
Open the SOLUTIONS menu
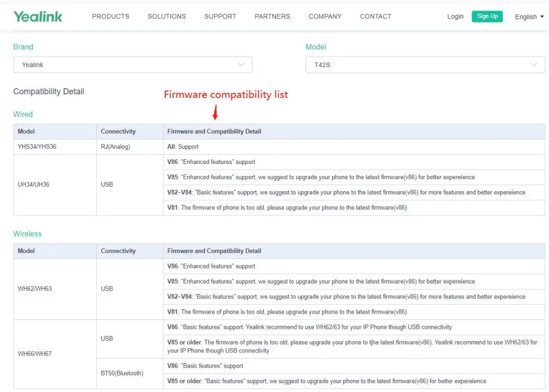(167, 17)
